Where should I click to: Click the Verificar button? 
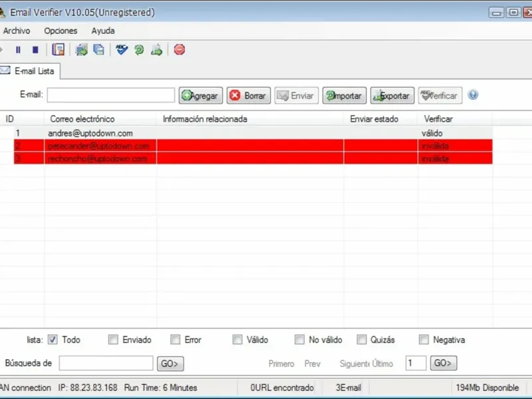coord(440,96)
